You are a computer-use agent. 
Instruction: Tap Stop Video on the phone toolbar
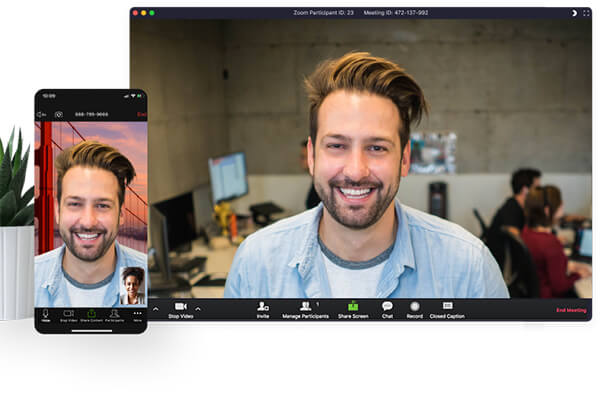tap(68, 316)
